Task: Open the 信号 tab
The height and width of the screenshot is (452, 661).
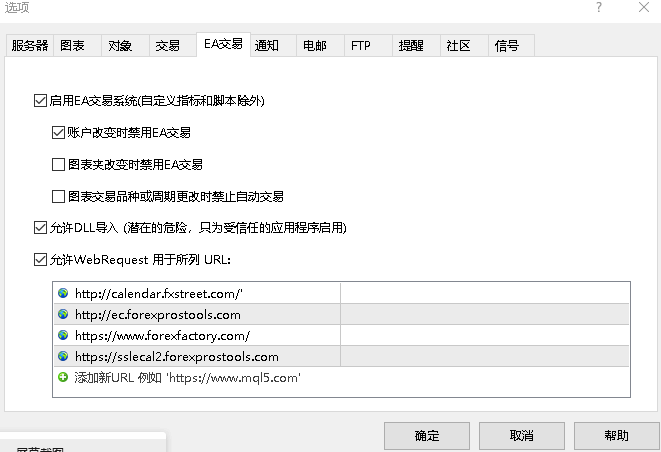Action: click(512, 46)
